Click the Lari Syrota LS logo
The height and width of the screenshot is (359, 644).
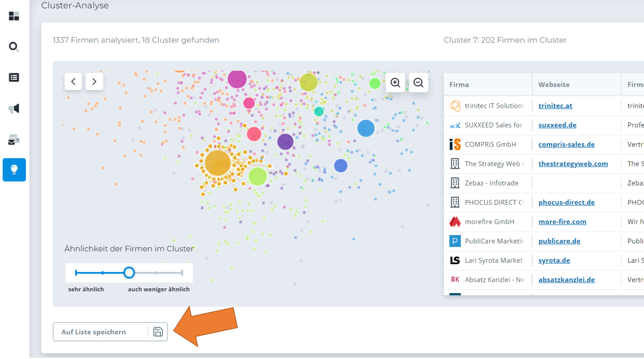[x=455, y=260]
